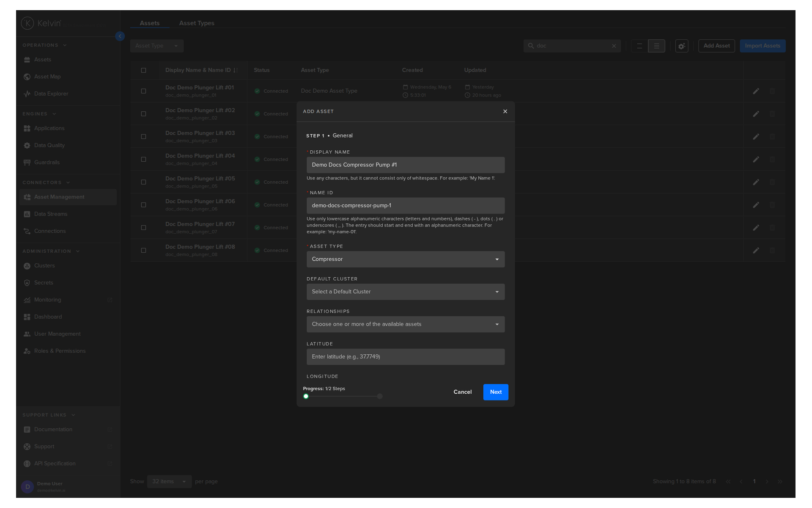Click edit pencil for Doc Demo Plunger Lift #01
The image size is (812, 508).
click(756, 91)
